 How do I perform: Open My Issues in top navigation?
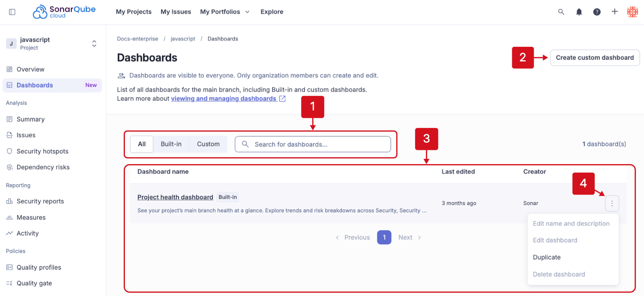176,12
